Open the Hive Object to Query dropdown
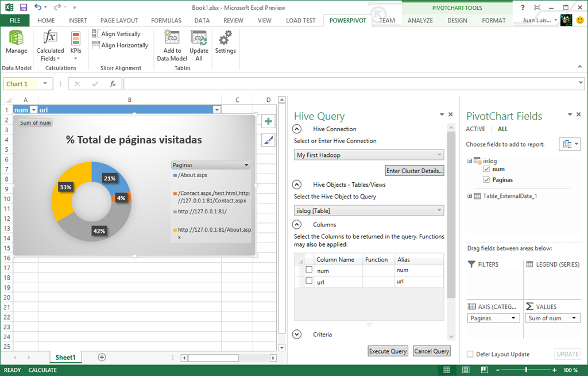This screenshot has width=588, height=376. 369,210
